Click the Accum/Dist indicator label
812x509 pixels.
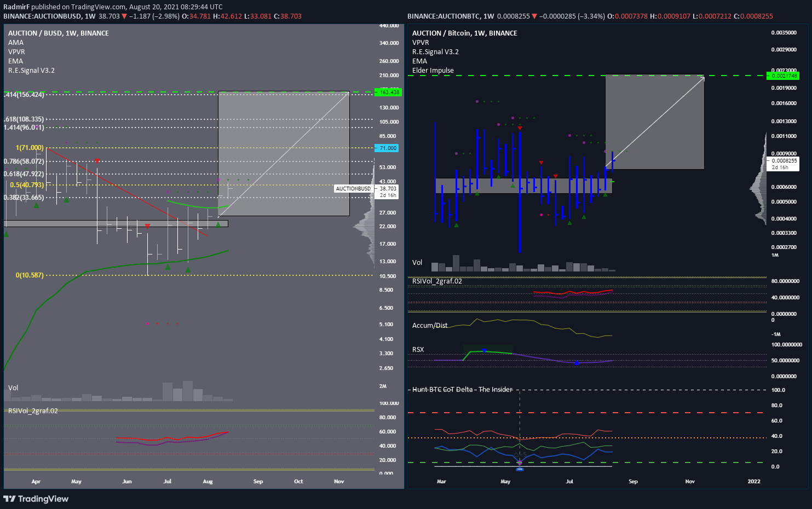tap(430, 326)
